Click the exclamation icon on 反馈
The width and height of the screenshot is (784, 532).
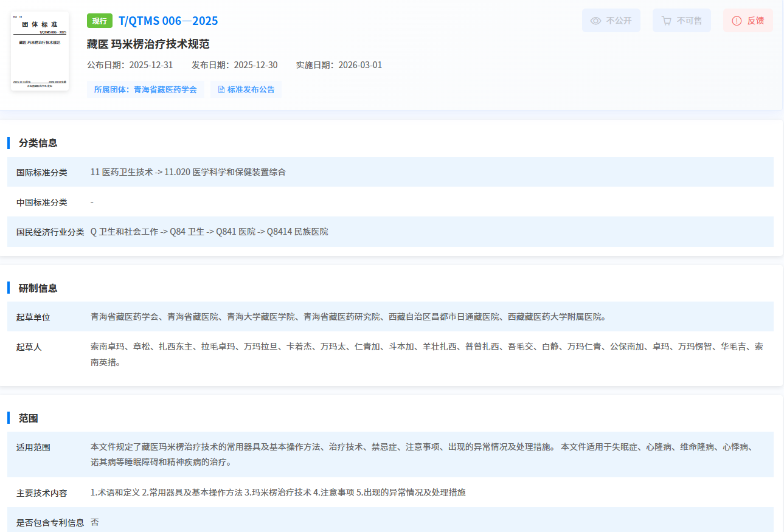(x=737, y=21)
